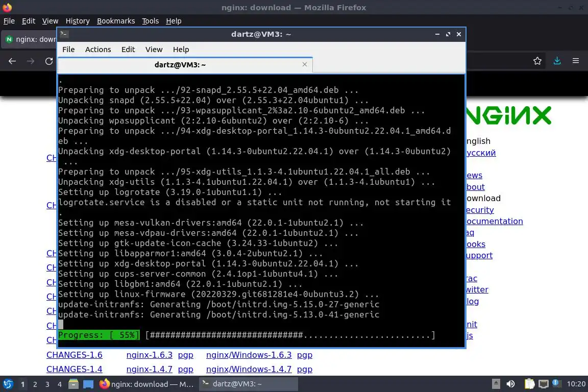Open pgp signature next to nginx-1.6.3
Screen dimensions: 588x392
click(186, 355)
